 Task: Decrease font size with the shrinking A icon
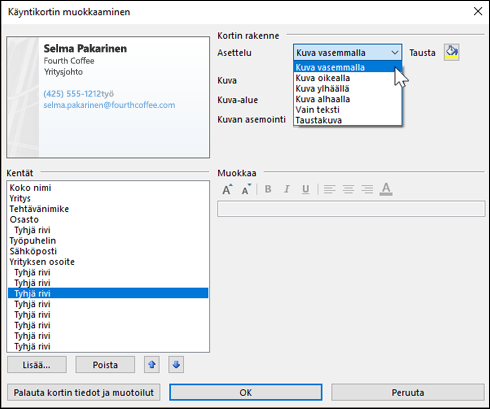coord(246,189)
